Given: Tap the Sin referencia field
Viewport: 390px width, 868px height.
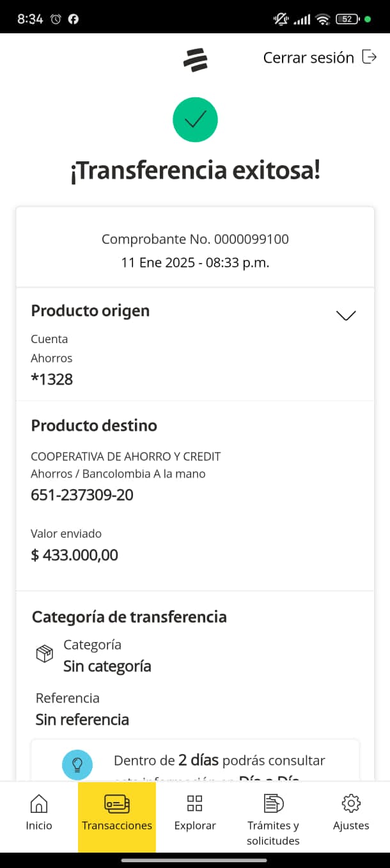Looking at the screenshot, I should click(82, 719).
